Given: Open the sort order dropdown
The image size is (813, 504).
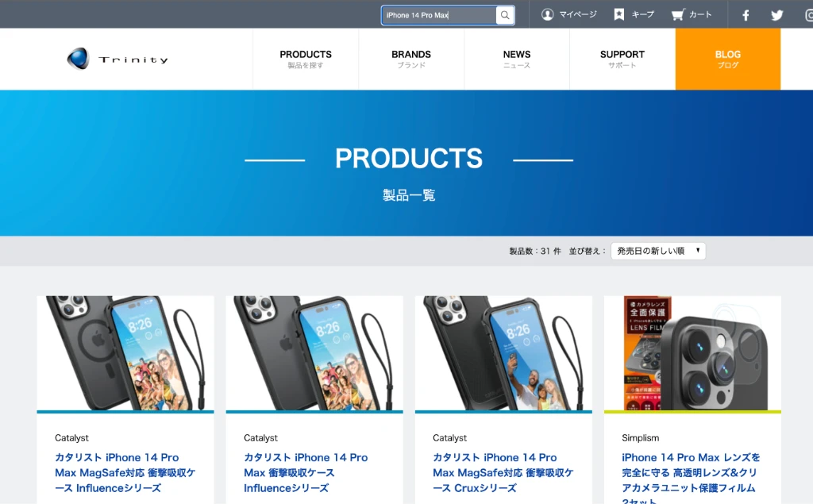Looking at the screenshot, I should [658, 251].
